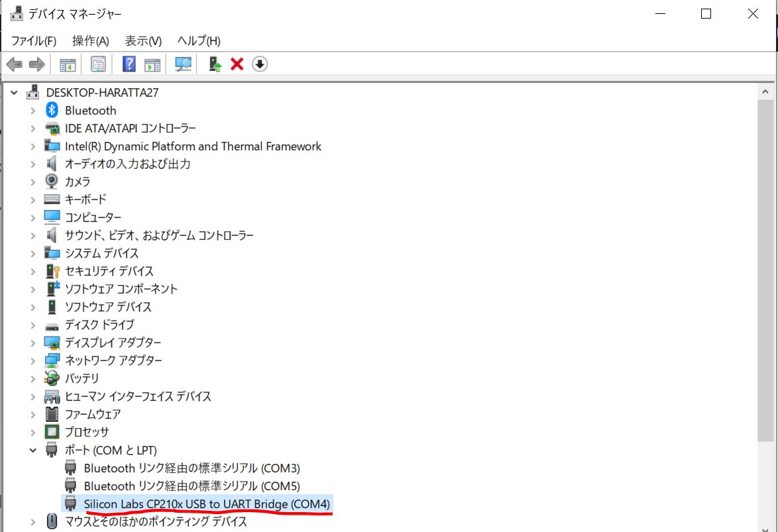This screenshot has height=532, width=778.
Task: Select マウスとそのほかのポインティング デバイス label
Action: point(156,521)
